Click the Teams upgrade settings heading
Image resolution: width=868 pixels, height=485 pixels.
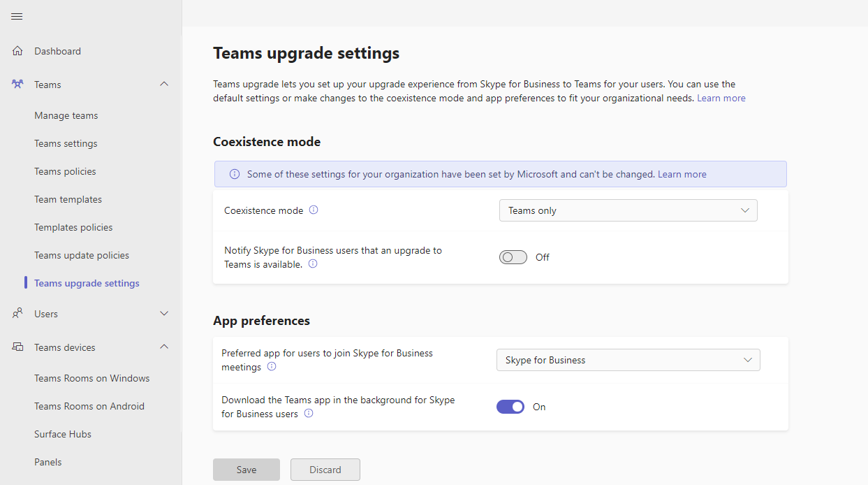click(307, 53)
